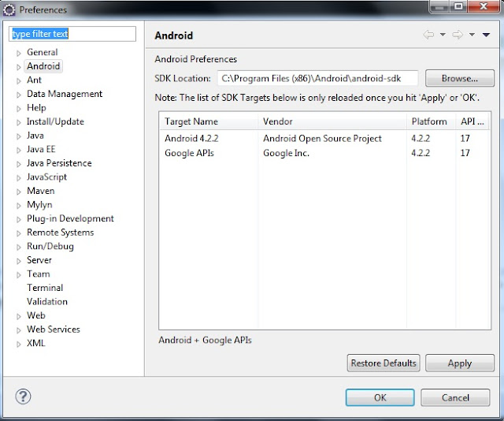Sort by Vendor column header

pyautogui.click(x=332, y=121)
